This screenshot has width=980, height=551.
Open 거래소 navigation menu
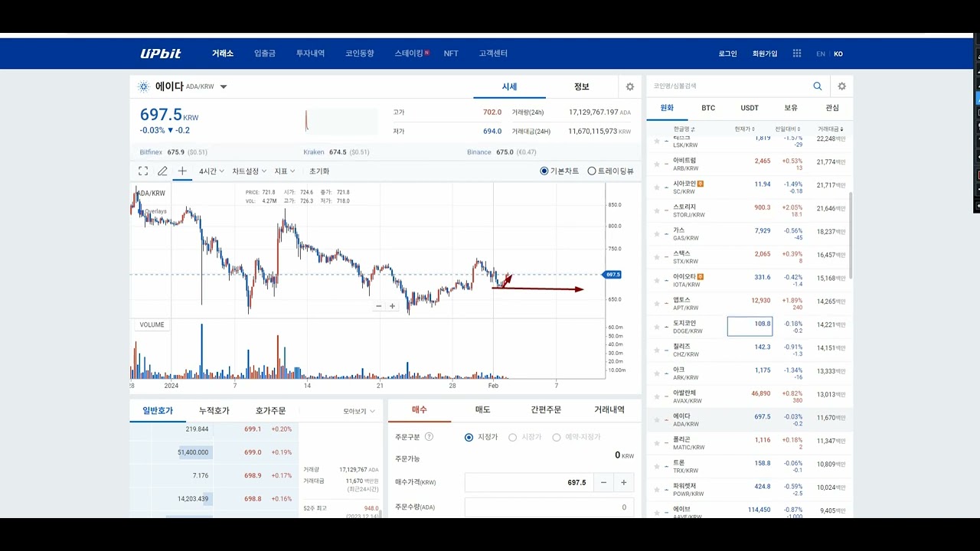[x=223, y=54]
